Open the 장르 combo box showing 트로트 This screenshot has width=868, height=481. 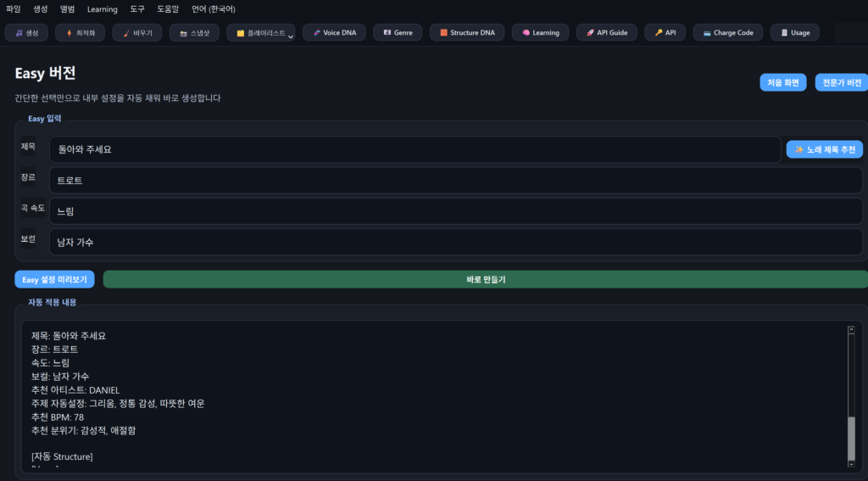[456, 181]
